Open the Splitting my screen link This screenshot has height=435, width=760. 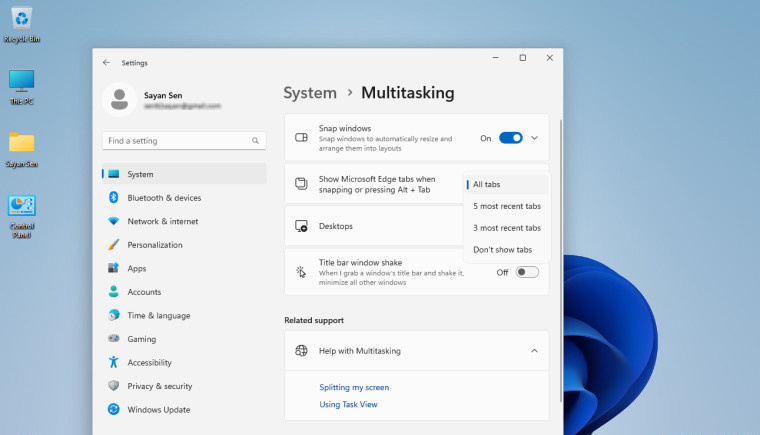(354, 387)
